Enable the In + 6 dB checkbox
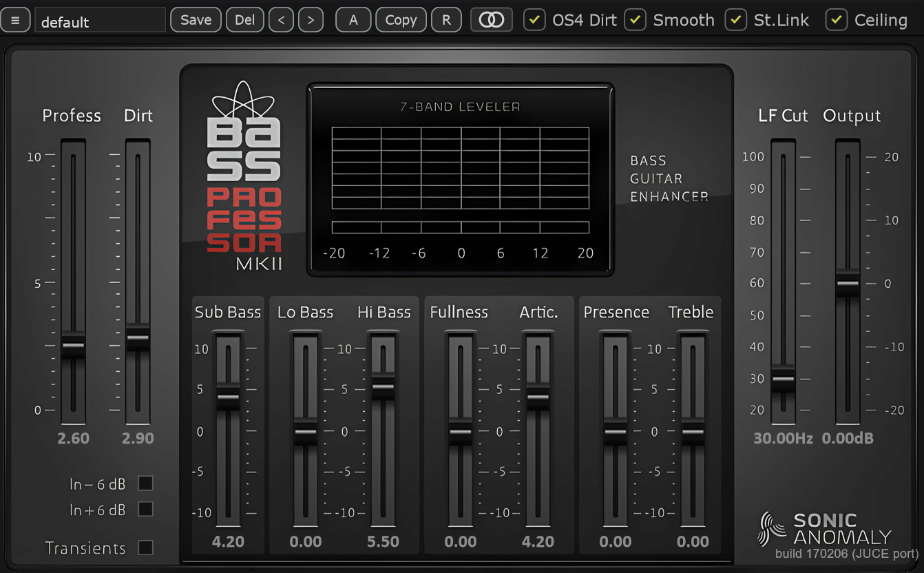 click(x=145, y=510)
